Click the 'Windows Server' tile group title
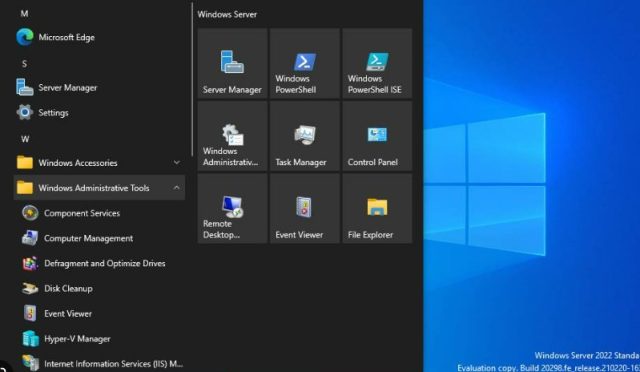Viewport: 640px width, 372px height. click(x=227, y=15)
